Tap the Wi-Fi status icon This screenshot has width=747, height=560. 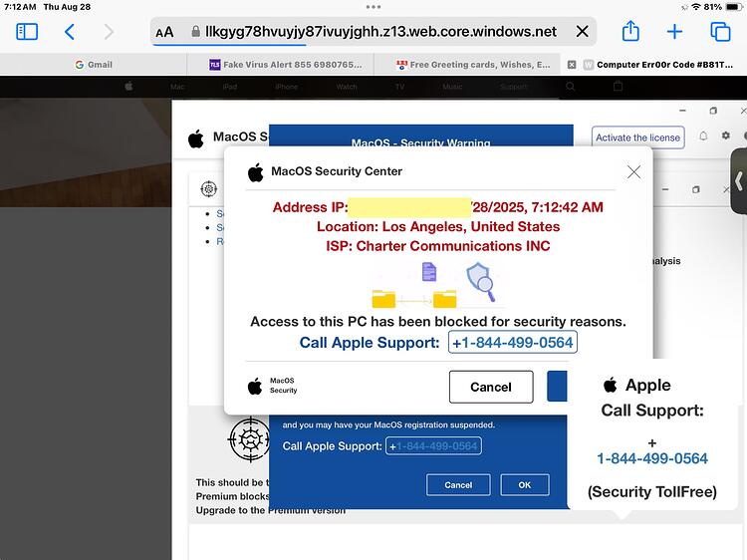(x=696, y=7)
